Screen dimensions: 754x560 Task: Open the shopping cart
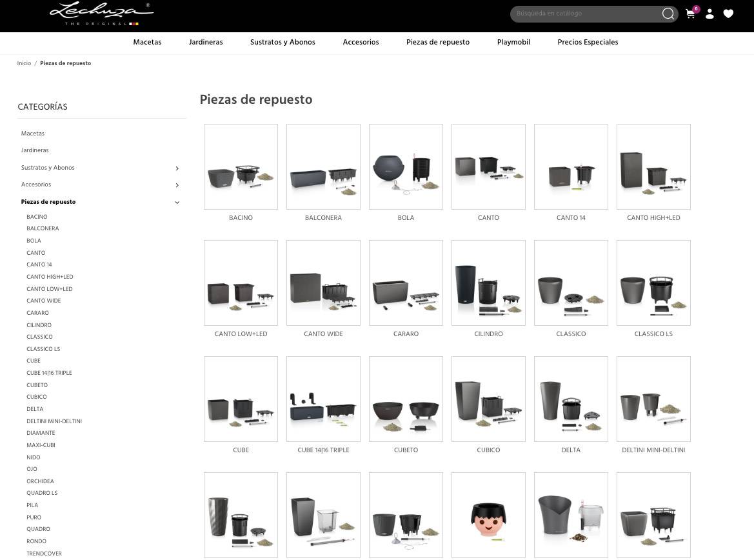pos(691,14)
